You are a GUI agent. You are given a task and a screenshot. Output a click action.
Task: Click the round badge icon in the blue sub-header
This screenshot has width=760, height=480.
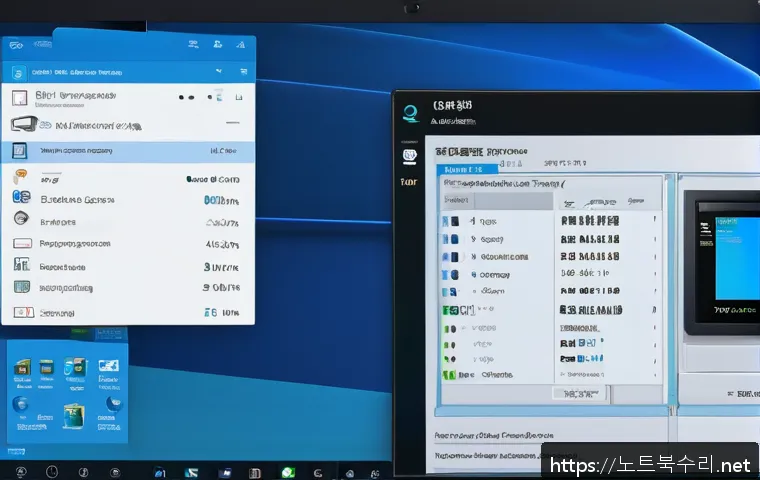point(18,73)
